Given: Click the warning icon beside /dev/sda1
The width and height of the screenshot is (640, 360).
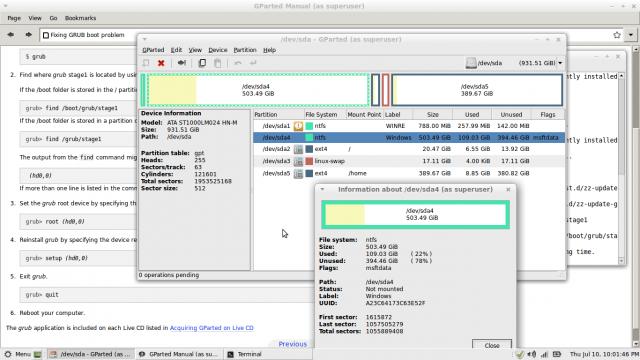Looking at the screenshot, I should [x=298, y=126].
